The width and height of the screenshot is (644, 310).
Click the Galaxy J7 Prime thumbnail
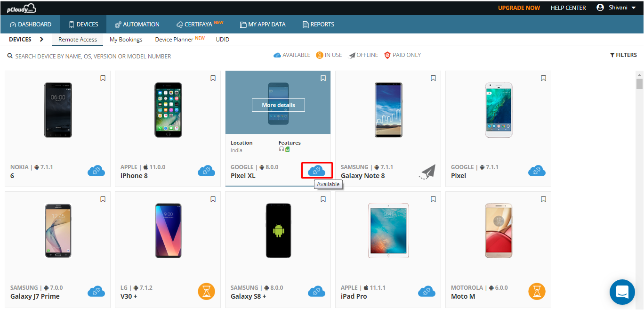(x=58, y=230)
